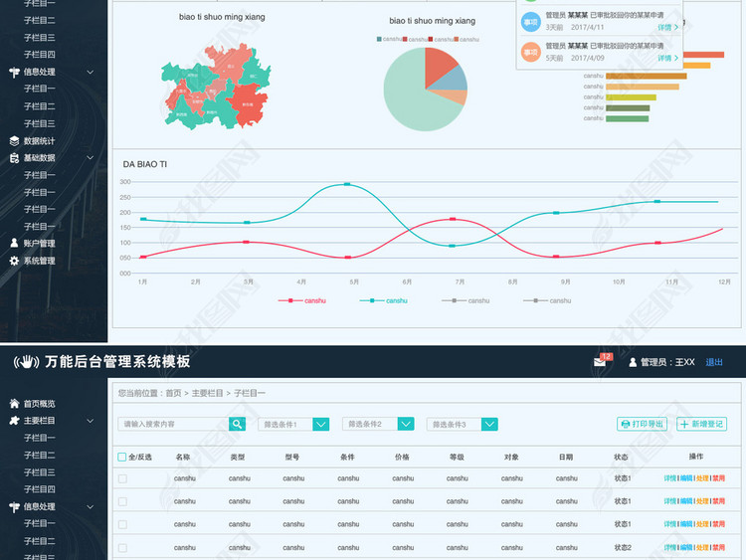Open the 账户管理 sidebar menu
Screen dimensions: 746x560
(40, 243)
